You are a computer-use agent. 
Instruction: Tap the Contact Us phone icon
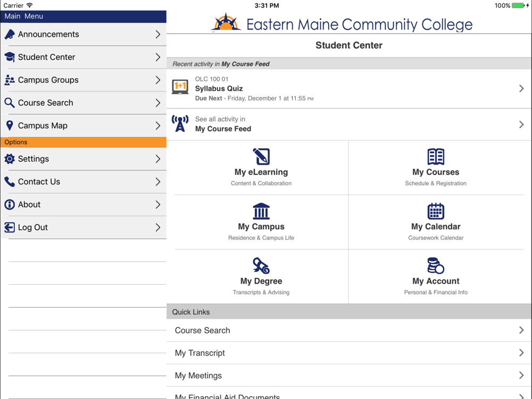click(10, 182)
